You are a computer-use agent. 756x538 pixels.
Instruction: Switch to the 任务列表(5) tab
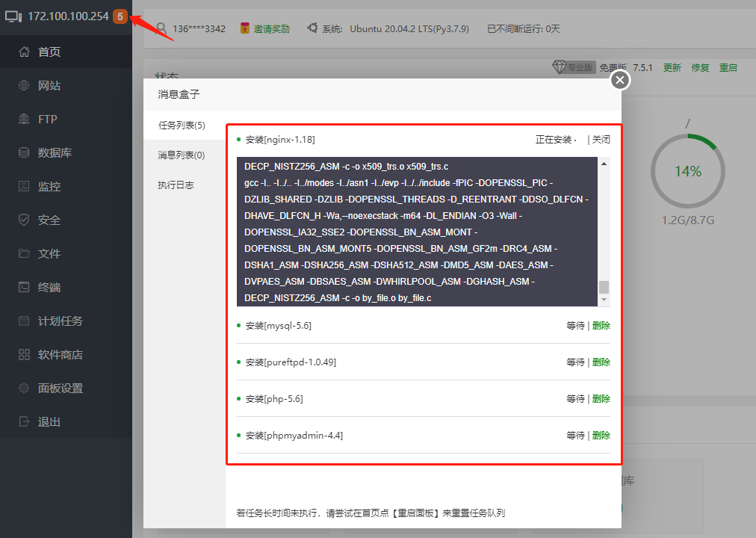(182, 125)
